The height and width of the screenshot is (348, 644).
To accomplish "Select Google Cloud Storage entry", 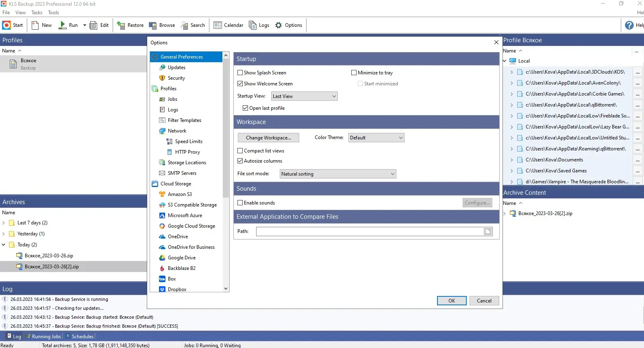I will [x=191, y=226].
